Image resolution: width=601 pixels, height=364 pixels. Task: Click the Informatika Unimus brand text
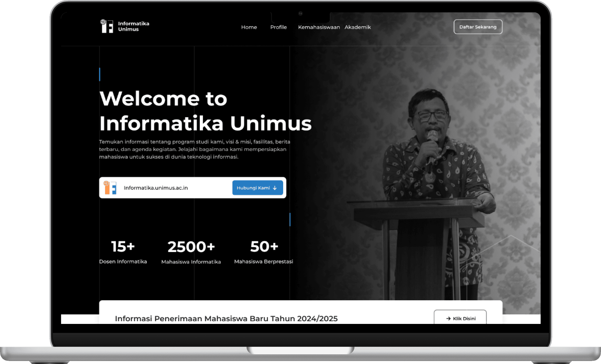click(133, 26)
